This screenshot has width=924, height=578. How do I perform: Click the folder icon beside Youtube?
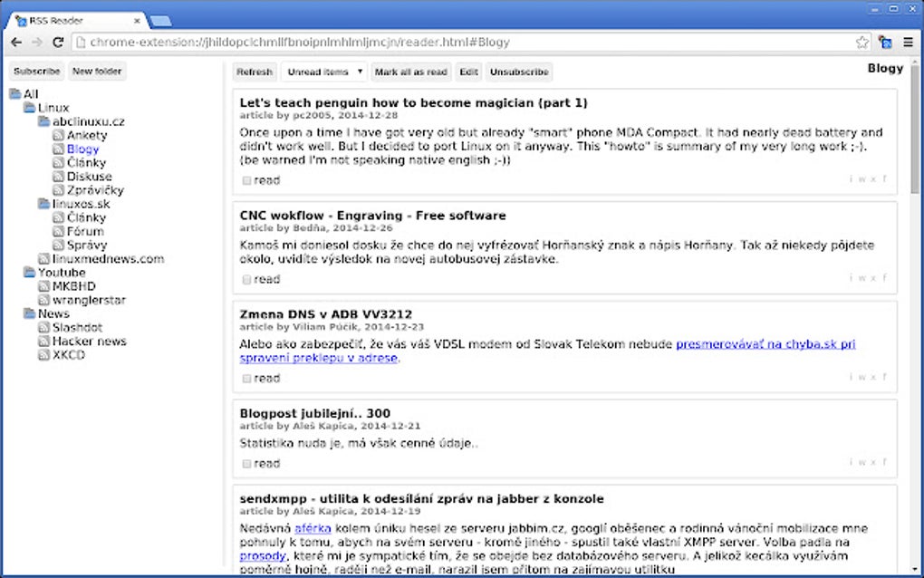click(x=27, y=272)
